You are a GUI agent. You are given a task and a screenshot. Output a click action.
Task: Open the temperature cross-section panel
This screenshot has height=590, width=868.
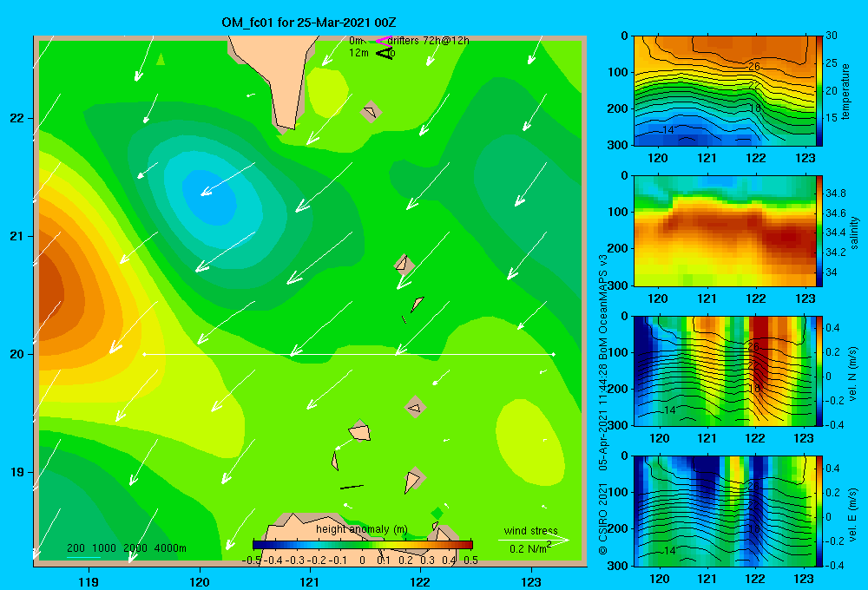click(x=725, y=91)
